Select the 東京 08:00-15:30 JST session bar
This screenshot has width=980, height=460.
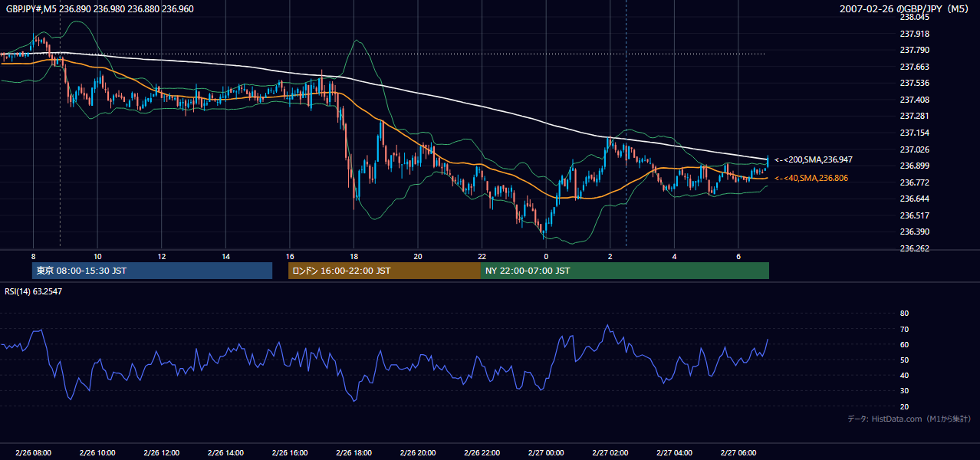[152, 271]
